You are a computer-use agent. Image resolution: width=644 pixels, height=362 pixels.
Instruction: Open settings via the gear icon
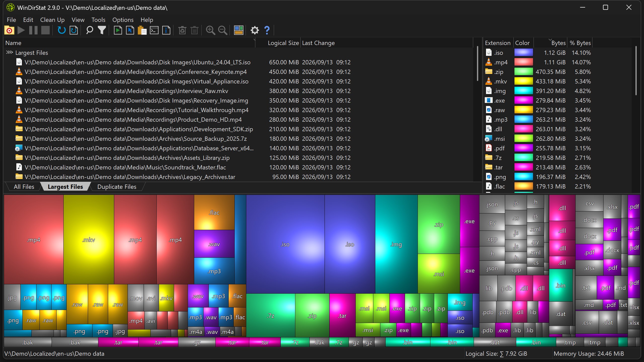[255, 30]
